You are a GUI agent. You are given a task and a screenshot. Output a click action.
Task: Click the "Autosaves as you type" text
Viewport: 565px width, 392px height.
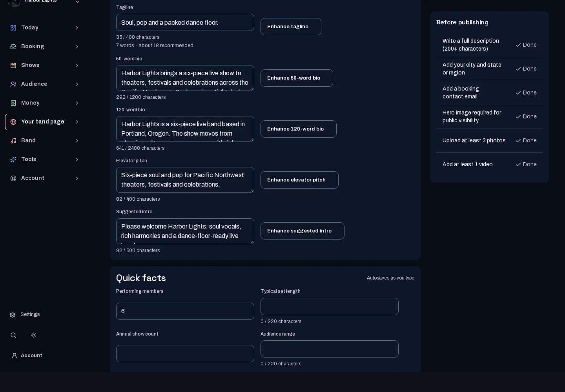click(x=390, y=278)
